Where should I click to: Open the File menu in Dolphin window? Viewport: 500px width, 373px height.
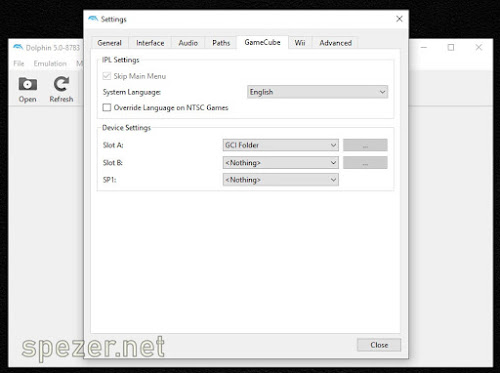click(19, 63)
